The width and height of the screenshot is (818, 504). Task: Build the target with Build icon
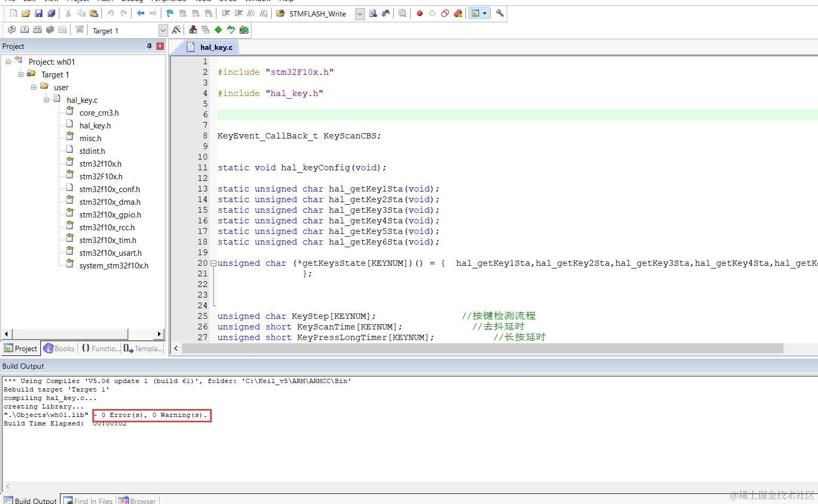[x=24, y=30]
